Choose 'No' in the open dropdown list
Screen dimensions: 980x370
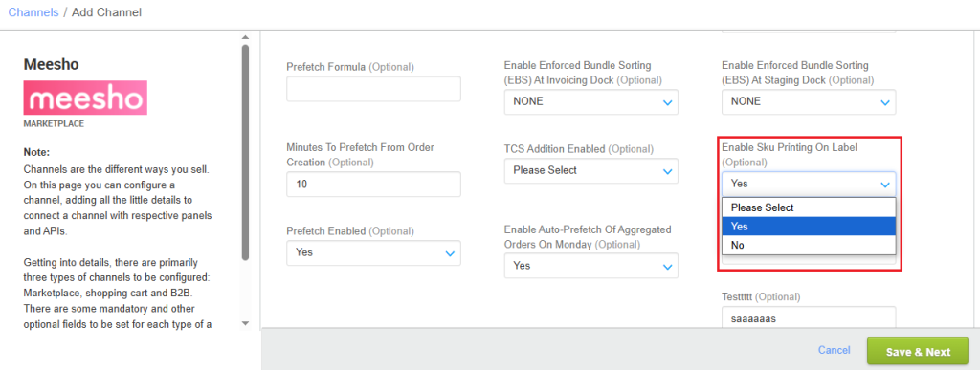tap(809, 245)
